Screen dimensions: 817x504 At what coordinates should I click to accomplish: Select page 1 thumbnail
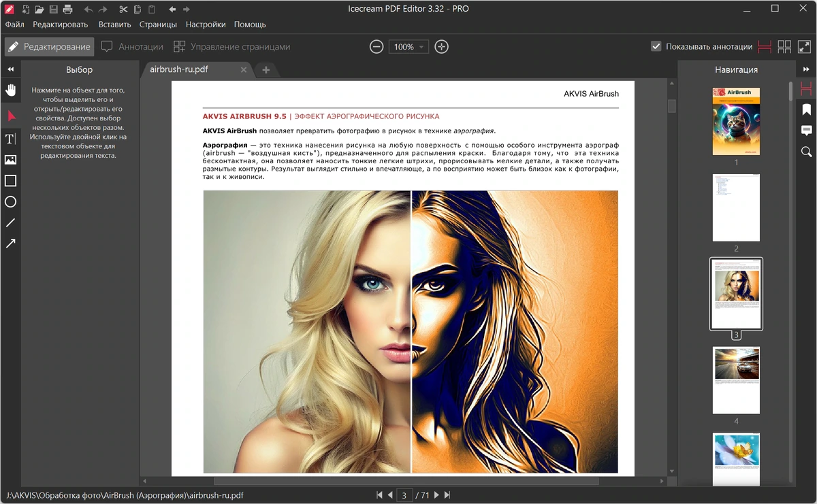pyautogui.click(x=736, y=121)
